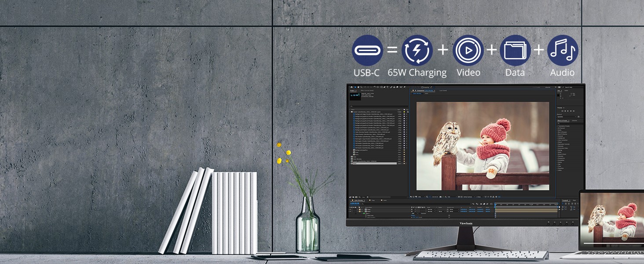
Task: Click the USB-C connector icon
Action: point(367,50)
